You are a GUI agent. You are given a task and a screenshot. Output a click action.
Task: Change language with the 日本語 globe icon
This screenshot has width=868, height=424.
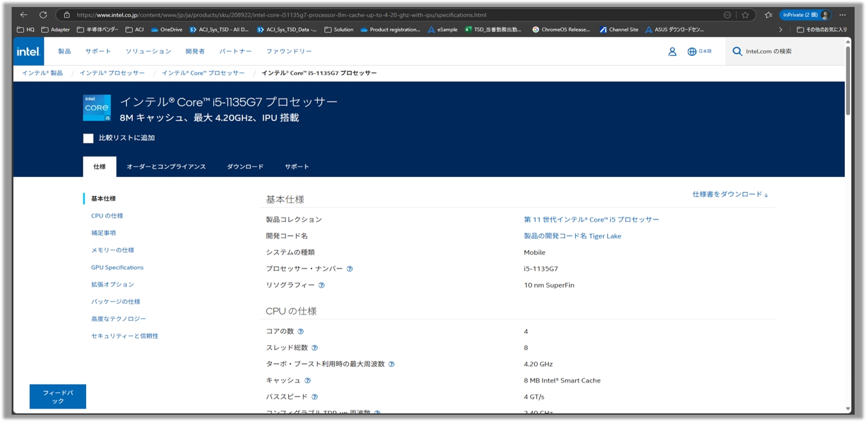click(699, 51)
